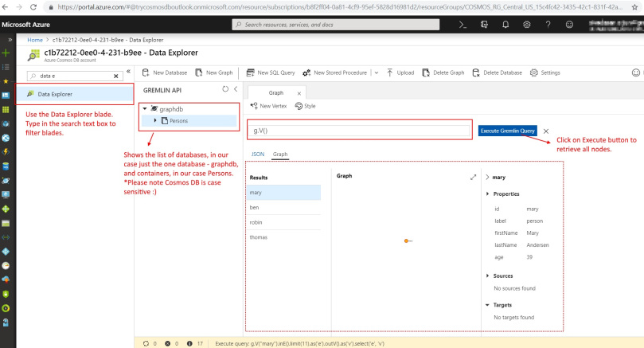This screenshot has height=348, width=644.
Task: Click New Vertex button
Action: pos(268,106)
